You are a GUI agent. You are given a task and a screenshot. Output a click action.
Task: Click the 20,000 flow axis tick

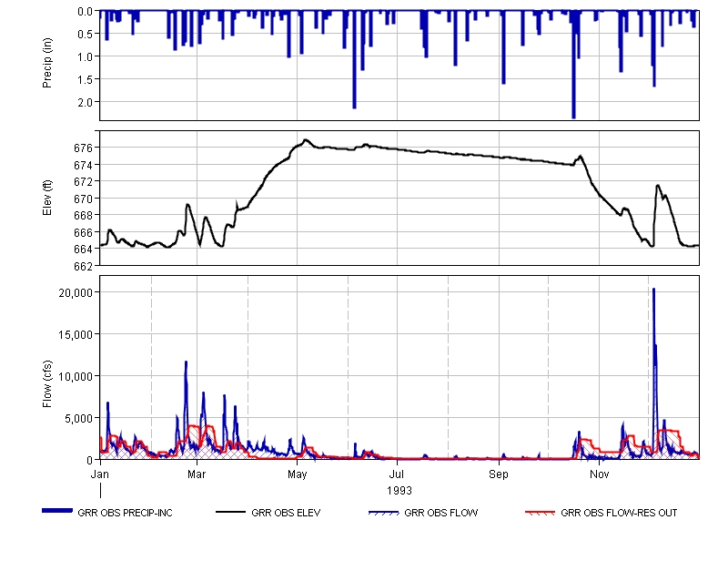76,292
